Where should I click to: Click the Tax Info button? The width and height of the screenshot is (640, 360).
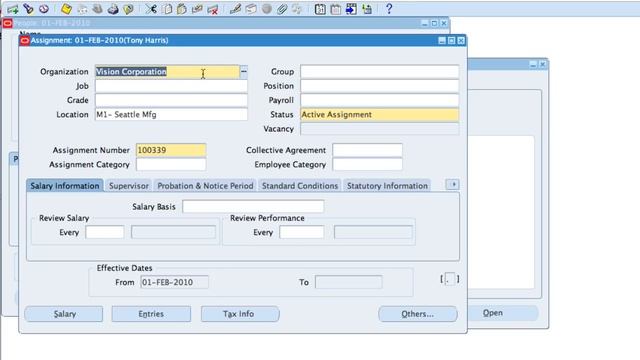pyautogui.click(x=240, y=314)
